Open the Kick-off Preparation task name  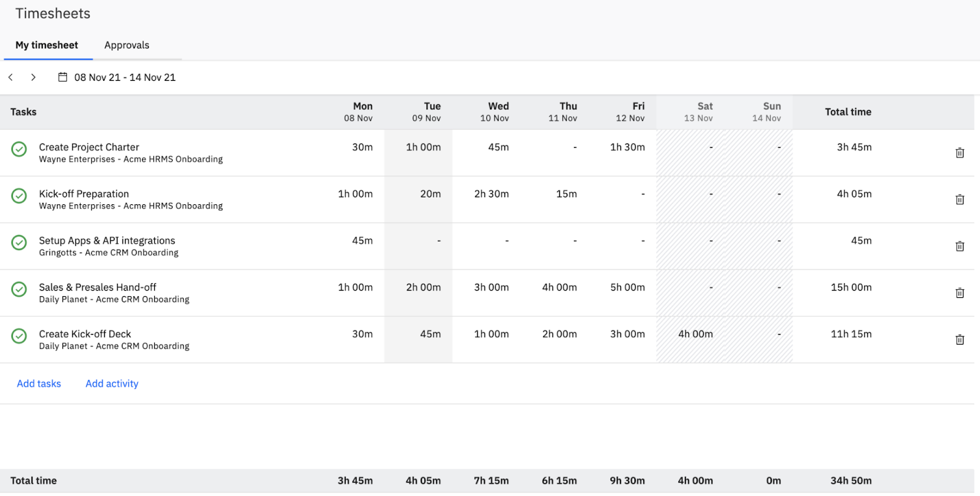point(84,194)
